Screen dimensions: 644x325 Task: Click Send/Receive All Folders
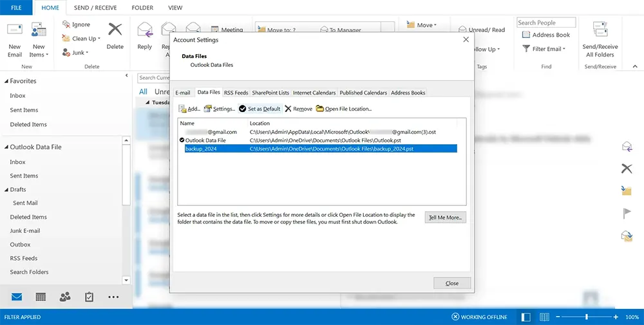click(x=600, y=40)
